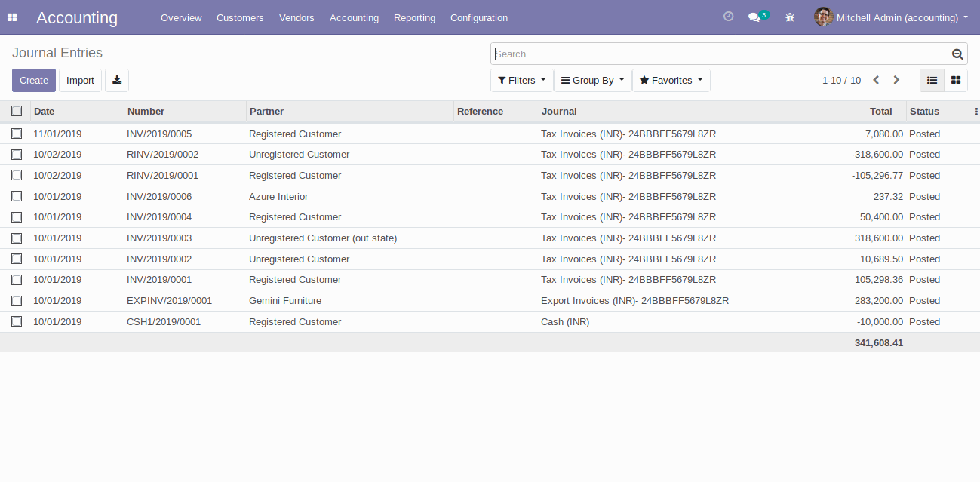This screenshot has height=482, width=980.
Task: Click the Accounting app title
Action: [x=77, y=17]
